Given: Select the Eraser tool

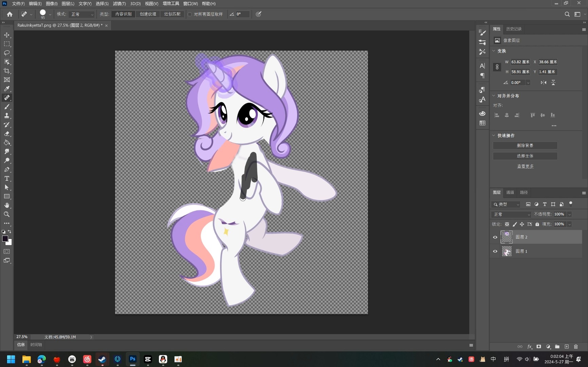Looking at the screenshot, I should pos(7,134).
